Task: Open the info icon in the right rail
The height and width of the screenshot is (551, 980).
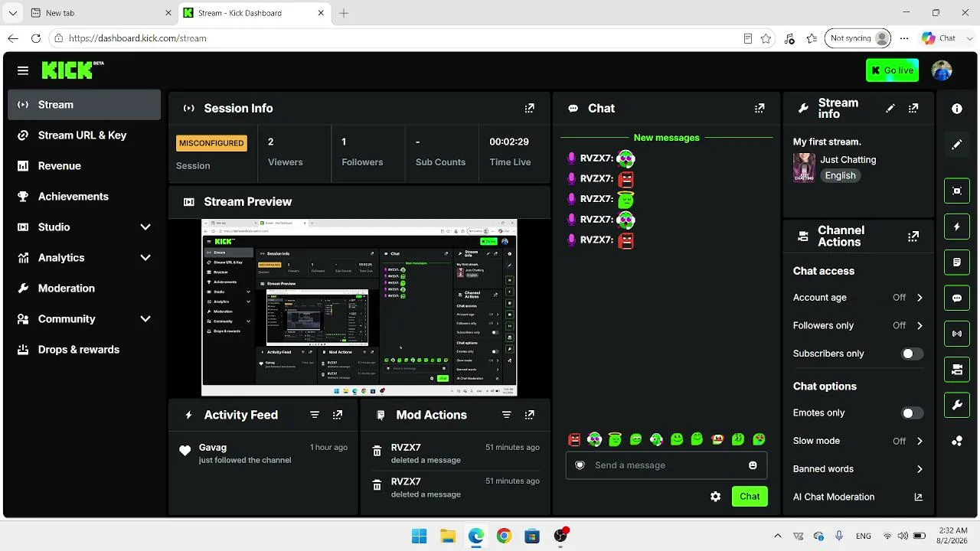Action: (x=957, y=109)
